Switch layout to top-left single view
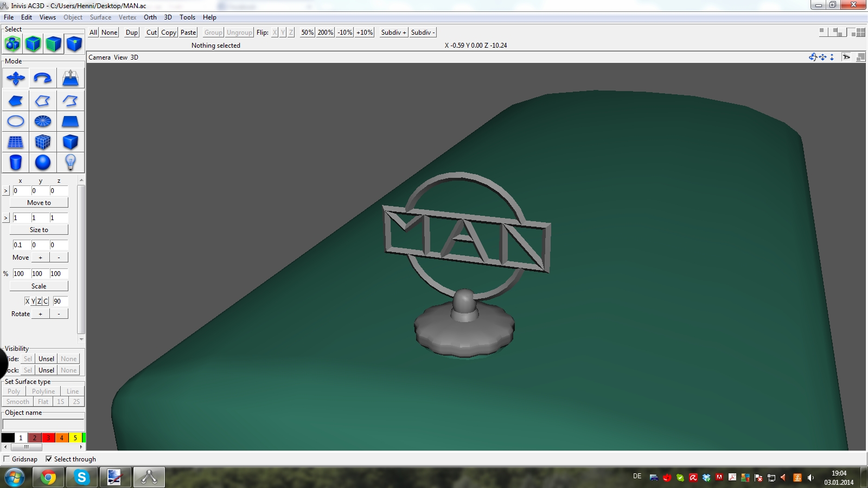Screen dimensions: 868x488 coord(824,32)
